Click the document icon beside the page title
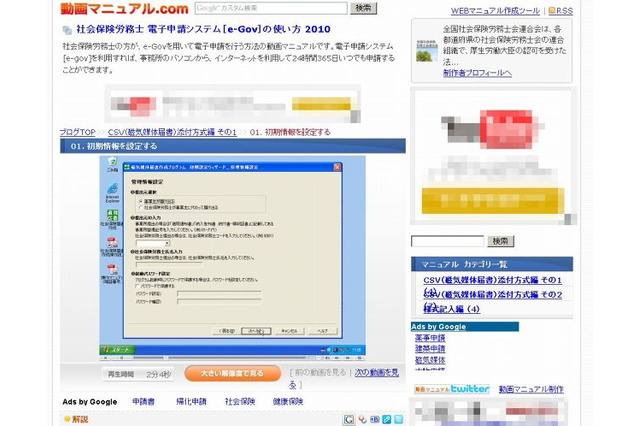640x426 pixels. 67,30
